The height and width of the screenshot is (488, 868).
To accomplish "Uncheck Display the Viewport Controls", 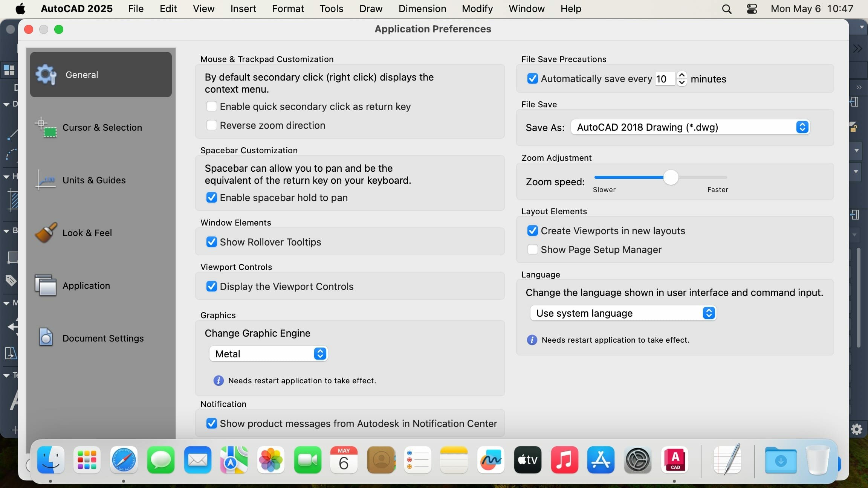I will [211, 286].
